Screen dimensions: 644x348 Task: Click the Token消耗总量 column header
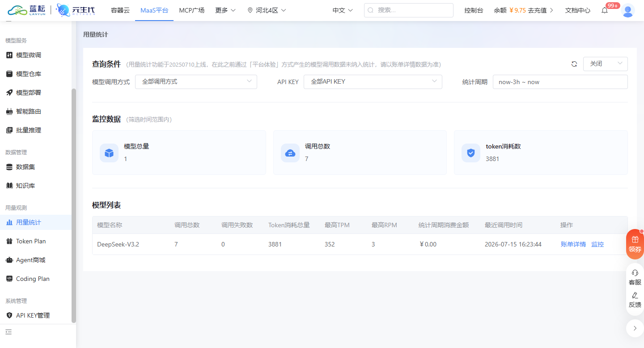289,225
